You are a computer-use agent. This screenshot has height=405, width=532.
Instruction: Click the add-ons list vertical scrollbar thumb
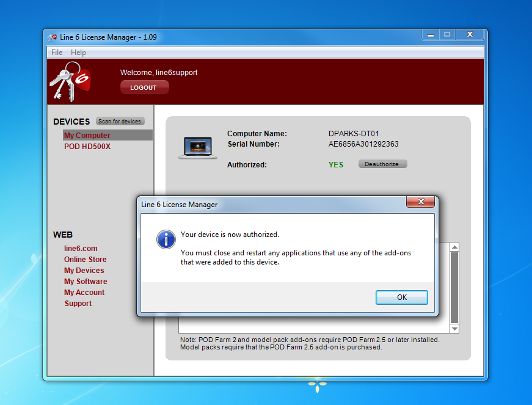(x=454, y=288)
